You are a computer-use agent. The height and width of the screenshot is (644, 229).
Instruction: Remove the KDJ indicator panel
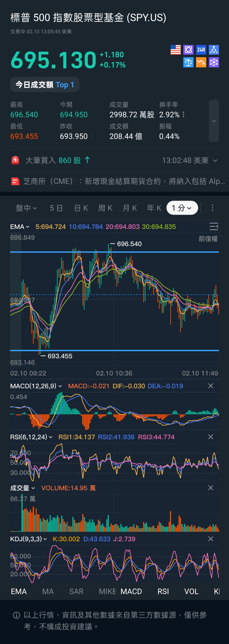point(210,539)
